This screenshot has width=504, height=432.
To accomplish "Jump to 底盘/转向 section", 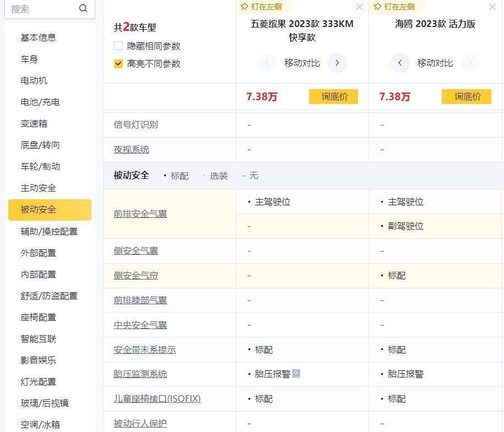I will coord(40,145).
